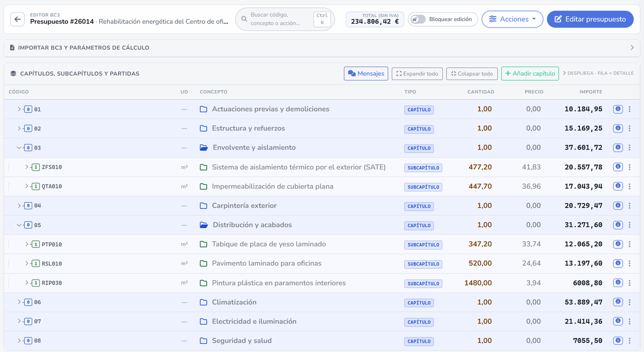Click the Cantidad column header
This screenshot has width=644, height=352.
480,92
